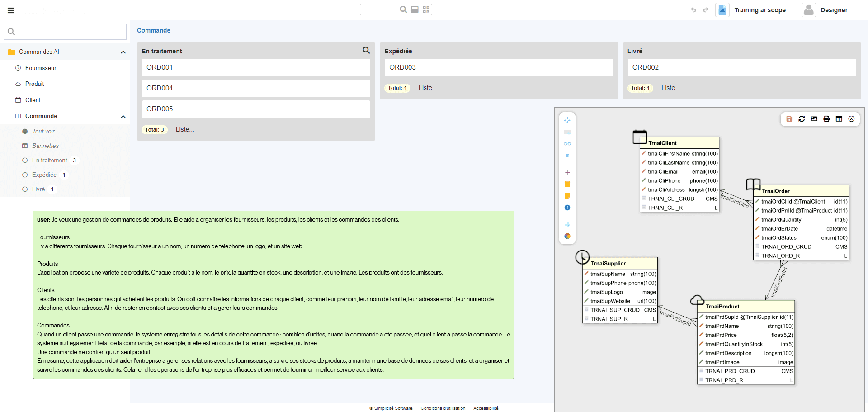Save the model diagram

(789, 119)
